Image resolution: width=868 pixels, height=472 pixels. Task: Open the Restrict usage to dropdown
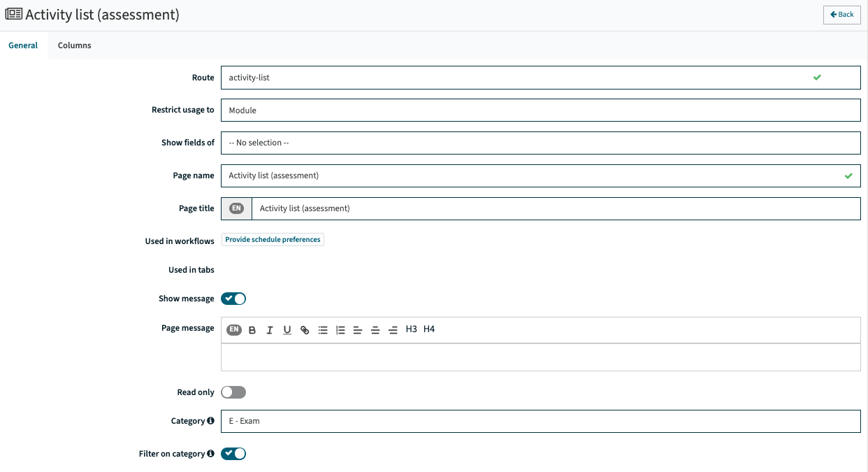(540, 110)
